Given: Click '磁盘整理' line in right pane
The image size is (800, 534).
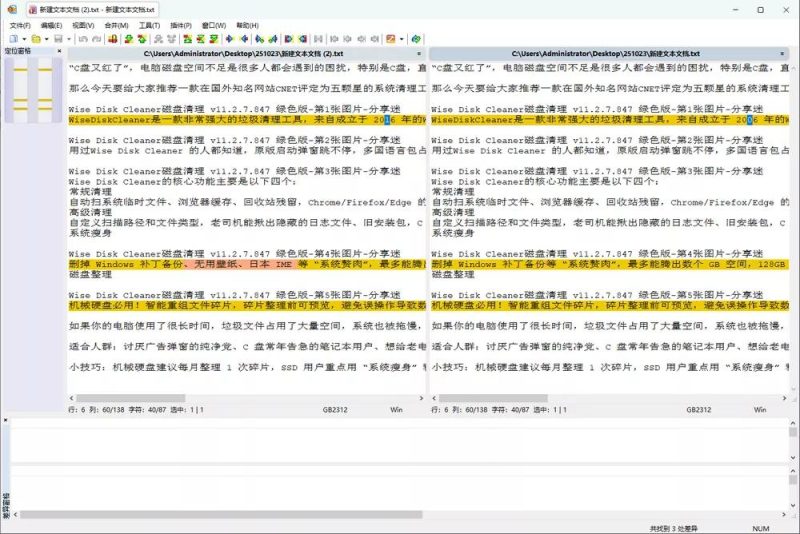Looking at the screenshot, I should click(453, 274).
